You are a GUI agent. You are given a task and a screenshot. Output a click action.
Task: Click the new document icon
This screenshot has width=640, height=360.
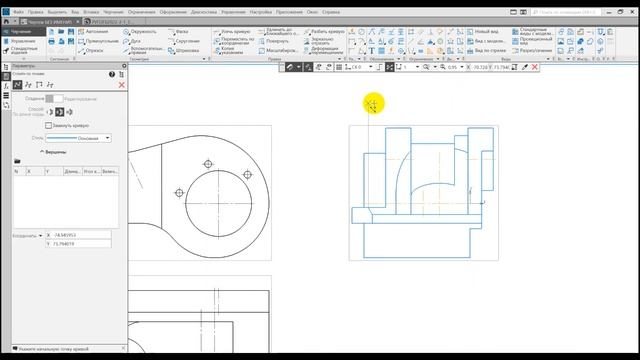tap(51, 31)
